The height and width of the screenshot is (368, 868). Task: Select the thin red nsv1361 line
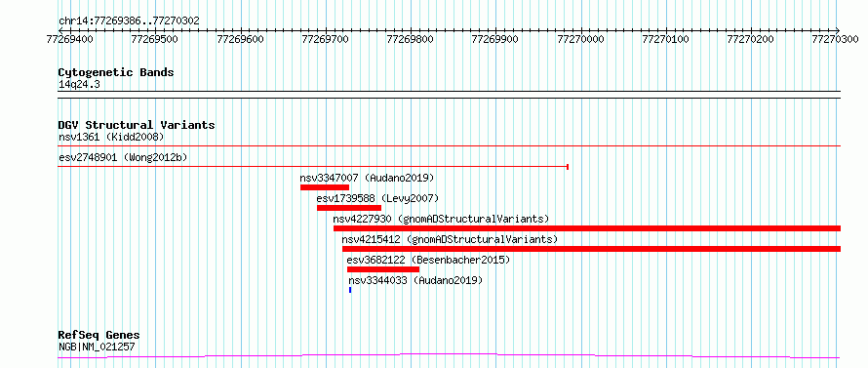[450, 146]
